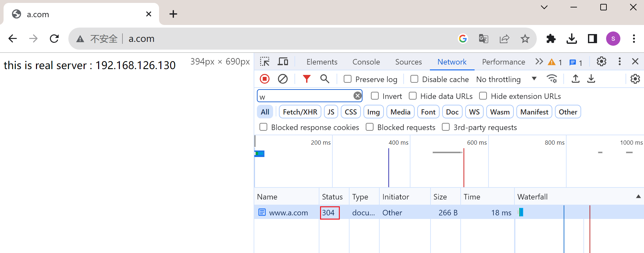Stop recording network log
Viewport: 644px width, 253px height.
pos(265,79)
